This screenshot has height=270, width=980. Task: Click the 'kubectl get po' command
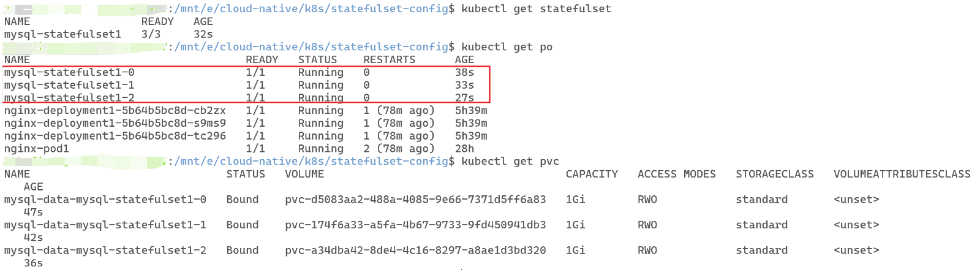pos(507,47)
